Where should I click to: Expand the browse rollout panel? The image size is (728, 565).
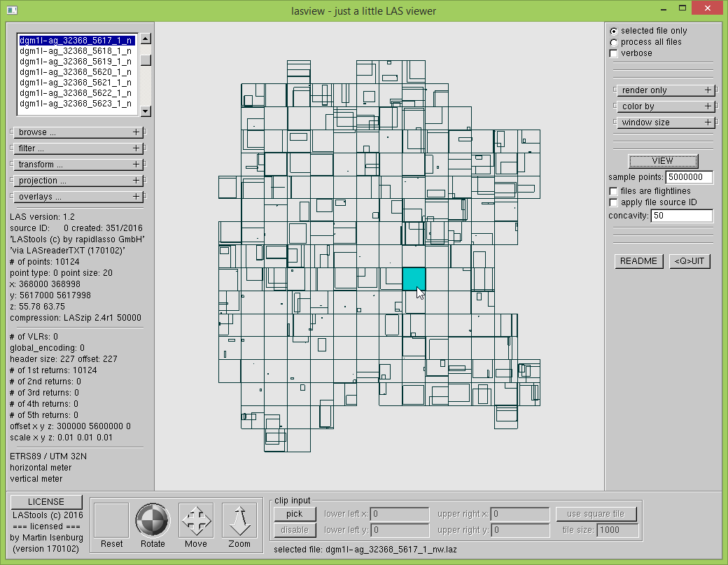(x=78, y=132)
